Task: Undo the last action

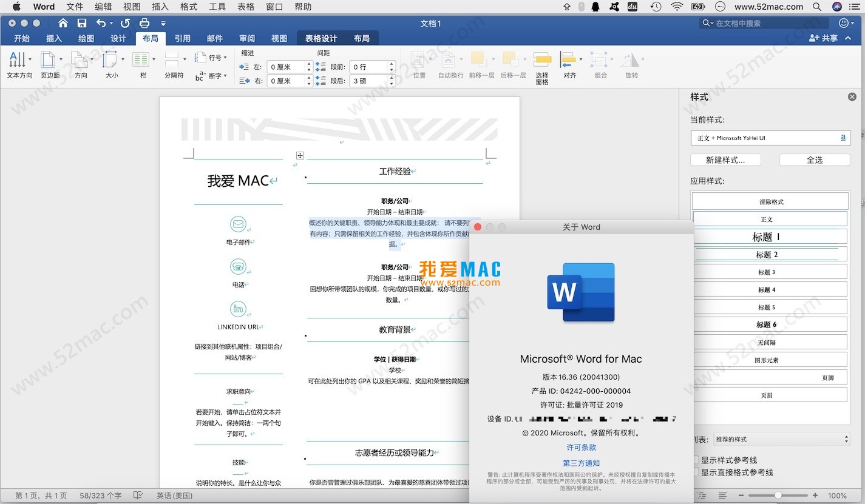Action: pos(101,23)
